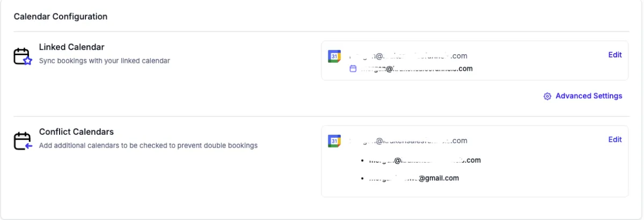
Task: Click the Conflict Calendars arrow-calendar icon
Action: click(x=23, y=141)
